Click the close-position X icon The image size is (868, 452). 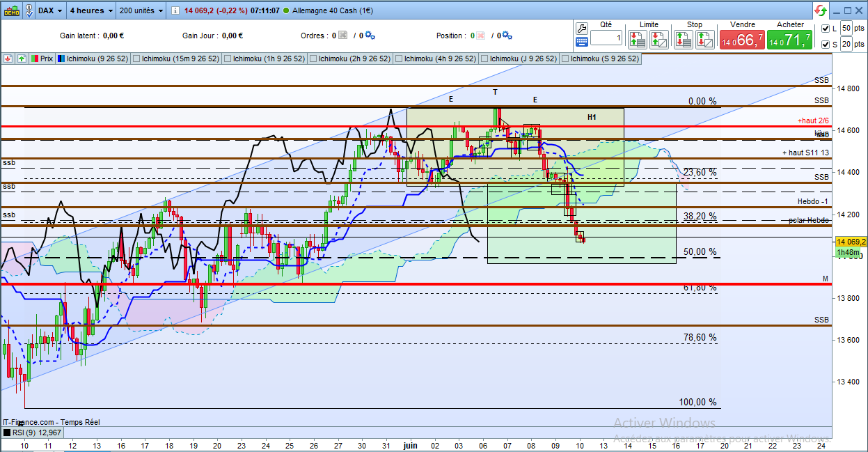point(480,36)
